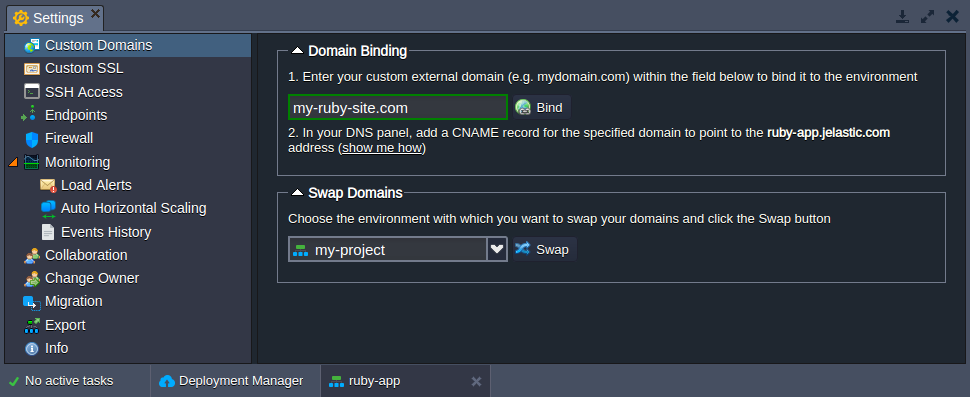The height and width of the screenshot is (397, 970).
Task: Open the Firewall settings
Action: [x=128, y=139]
